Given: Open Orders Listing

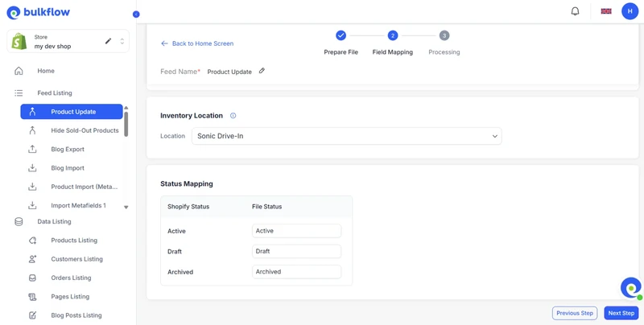Looking at the screenshot, I should pos(71,278).
